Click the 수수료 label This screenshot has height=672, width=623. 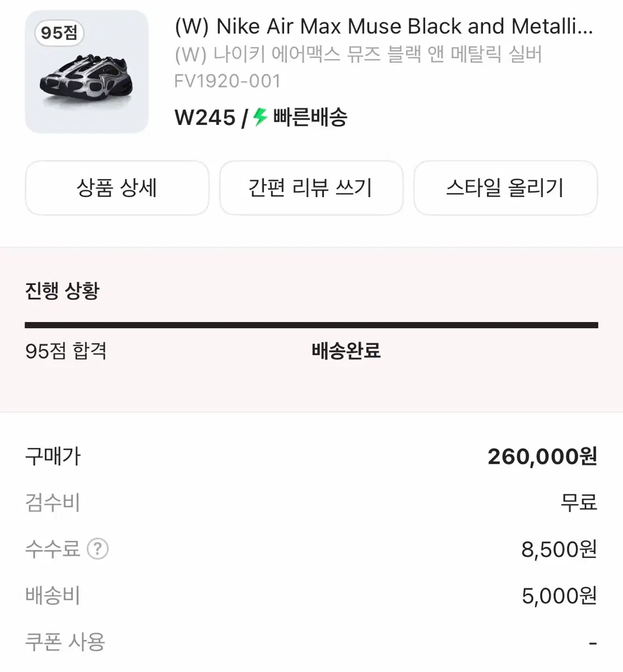(53, 549)
